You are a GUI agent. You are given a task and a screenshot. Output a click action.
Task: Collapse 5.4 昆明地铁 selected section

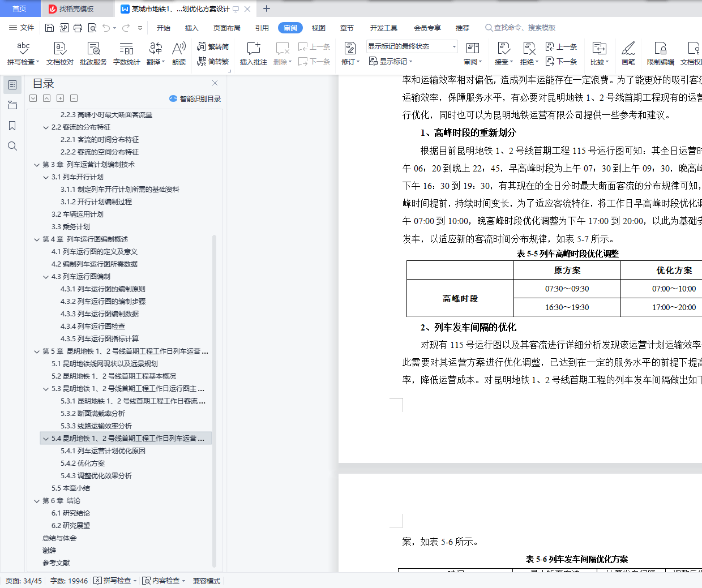click(46, 439)
